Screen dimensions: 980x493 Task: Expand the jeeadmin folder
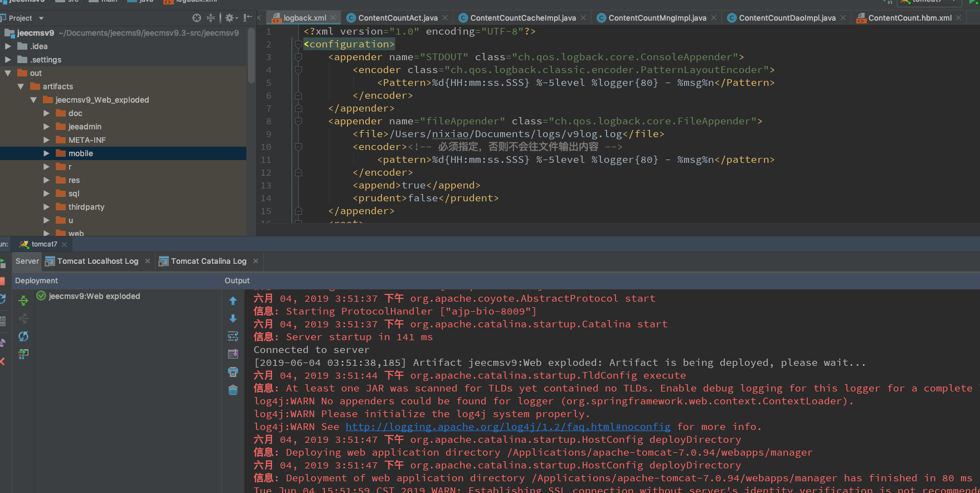[x=47, y=127]
